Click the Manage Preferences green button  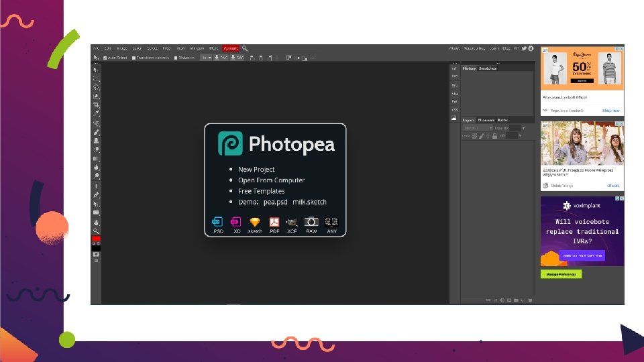click(x=561, y=274)
